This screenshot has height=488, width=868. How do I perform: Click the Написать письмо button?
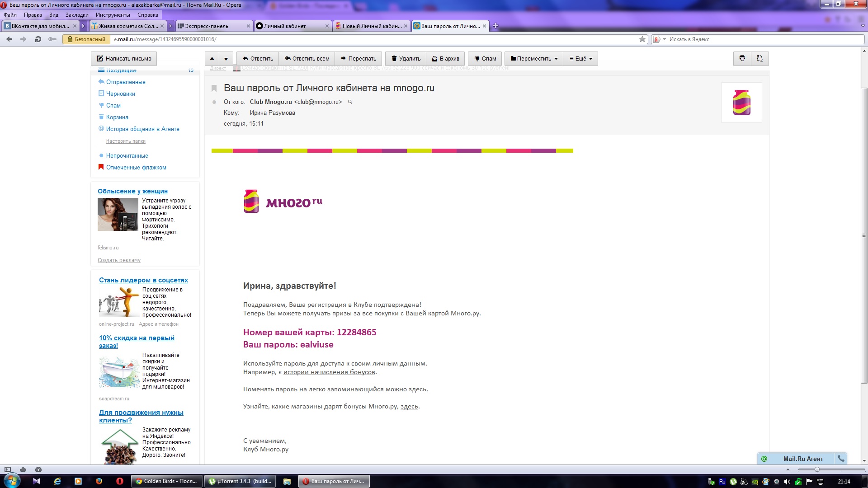[124, 59]
